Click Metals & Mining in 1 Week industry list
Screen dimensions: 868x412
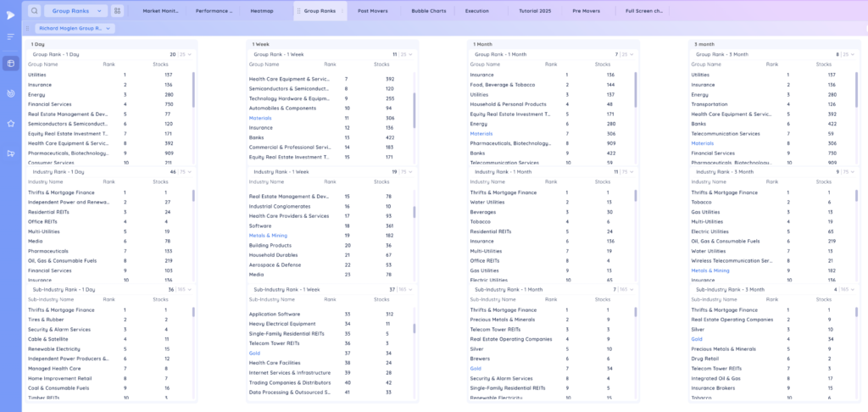click(268, 236)
